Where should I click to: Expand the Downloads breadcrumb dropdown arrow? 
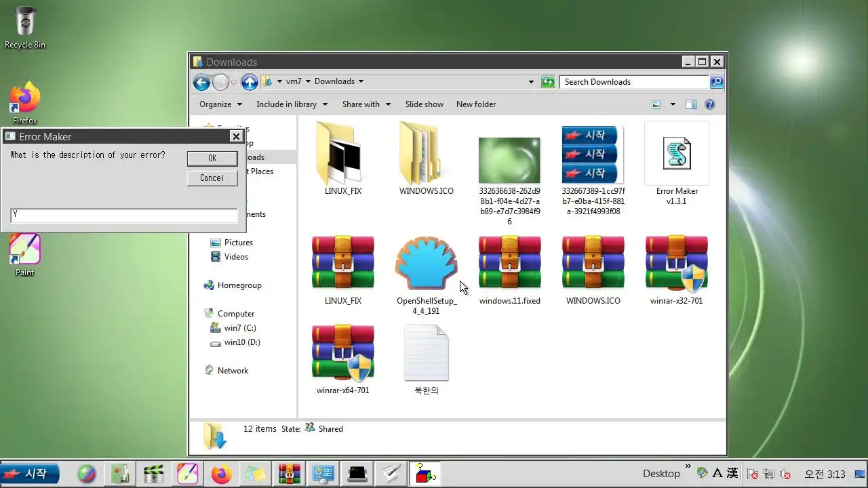click(x=361, y=82)
